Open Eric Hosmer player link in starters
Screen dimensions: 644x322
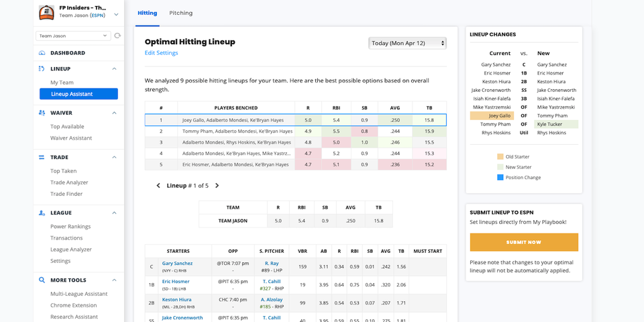[176, 281]
